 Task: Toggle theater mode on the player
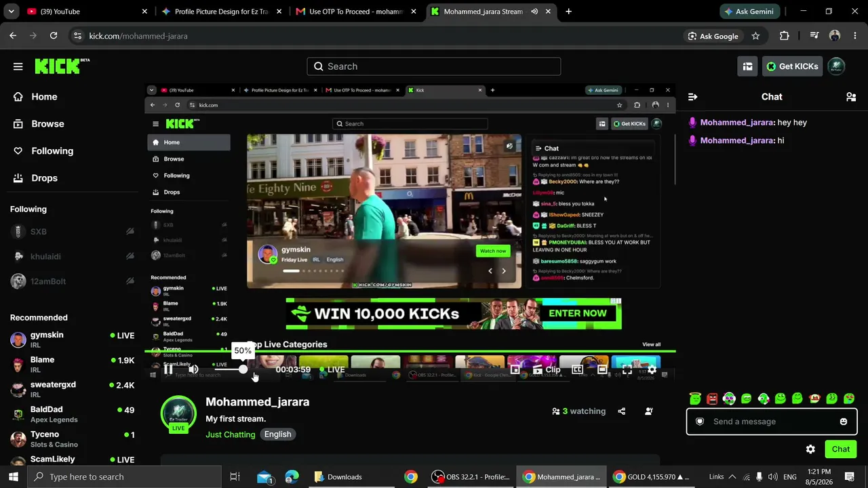pos(602,369)
